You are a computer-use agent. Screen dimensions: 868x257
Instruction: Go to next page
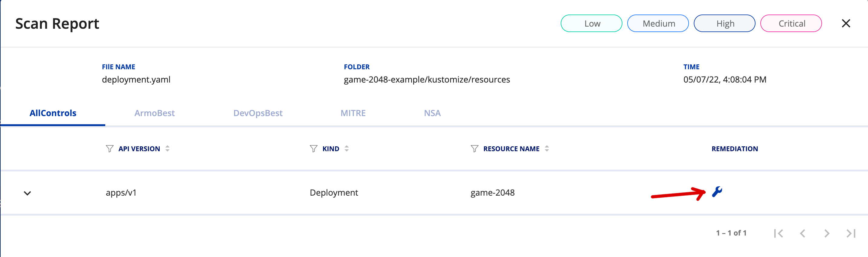click(x=827, y=233)
